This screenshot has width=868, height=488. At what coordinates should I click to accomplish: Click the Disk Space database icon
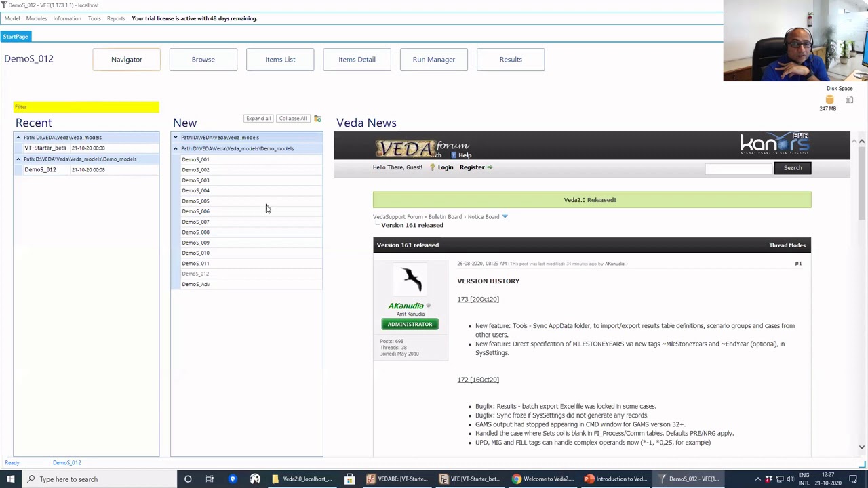pos(829,100)
